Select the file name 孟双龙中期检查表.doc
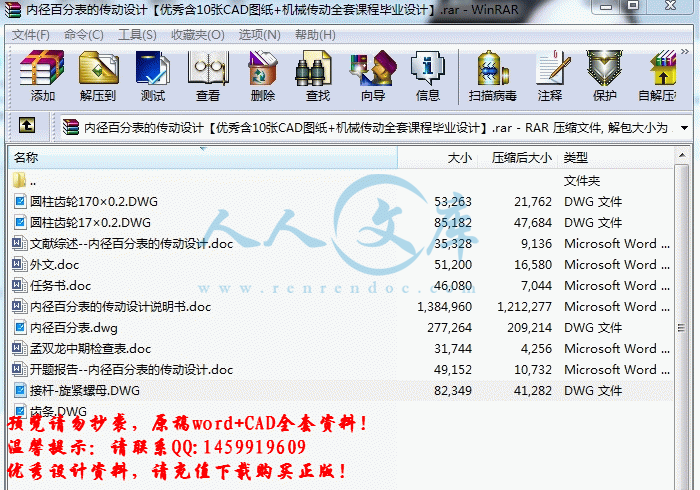 91,349
